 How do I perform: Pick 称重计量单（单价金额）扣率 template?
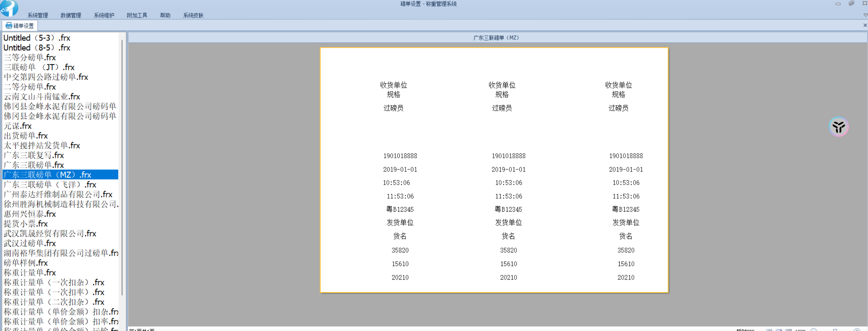61,322
